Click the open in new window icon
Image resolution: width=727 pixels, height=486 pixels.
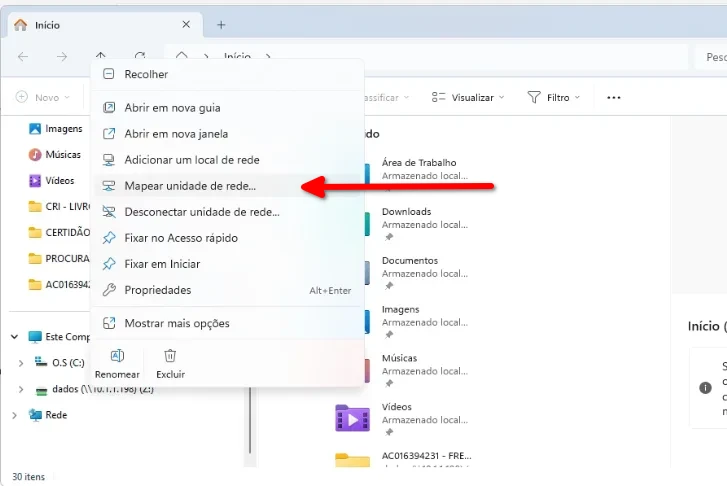click(x=108, y=134)
